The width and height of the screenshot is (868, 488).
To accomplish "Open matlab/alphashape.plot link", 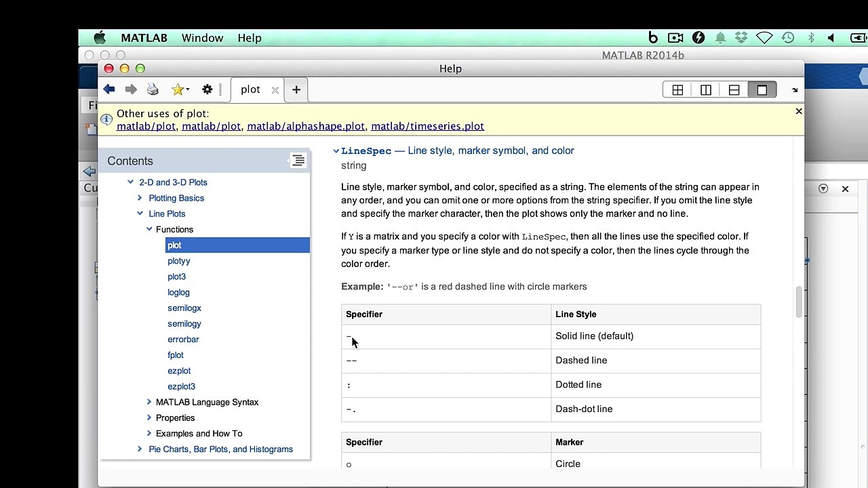I will 306,126.
